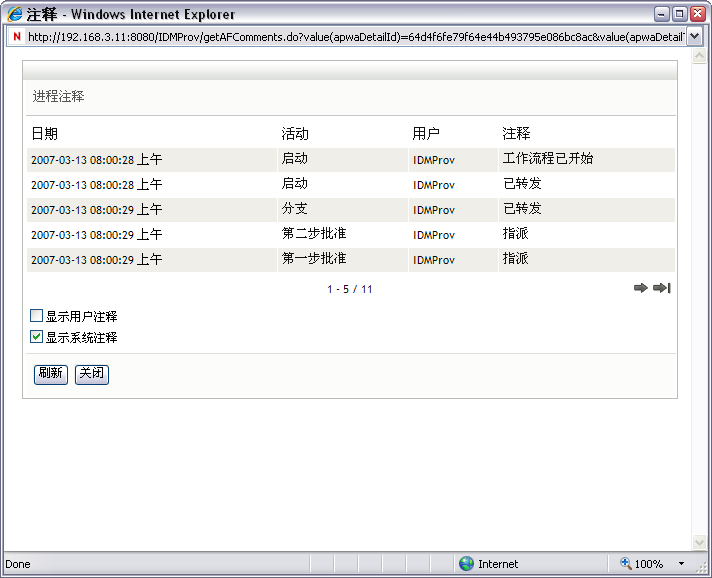712x578 pixels.
Task: Click the 关闭 button
Action: (x=92, y=374)
